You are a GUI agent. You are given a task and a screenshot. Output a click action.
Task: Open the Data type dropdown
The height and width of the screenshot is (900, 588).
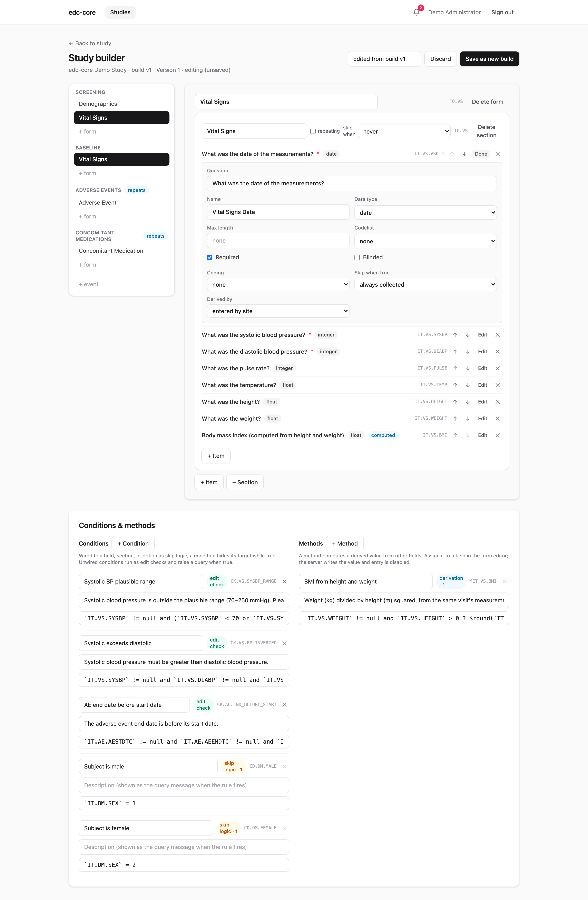pyautogui.click(x=425, y=213)
